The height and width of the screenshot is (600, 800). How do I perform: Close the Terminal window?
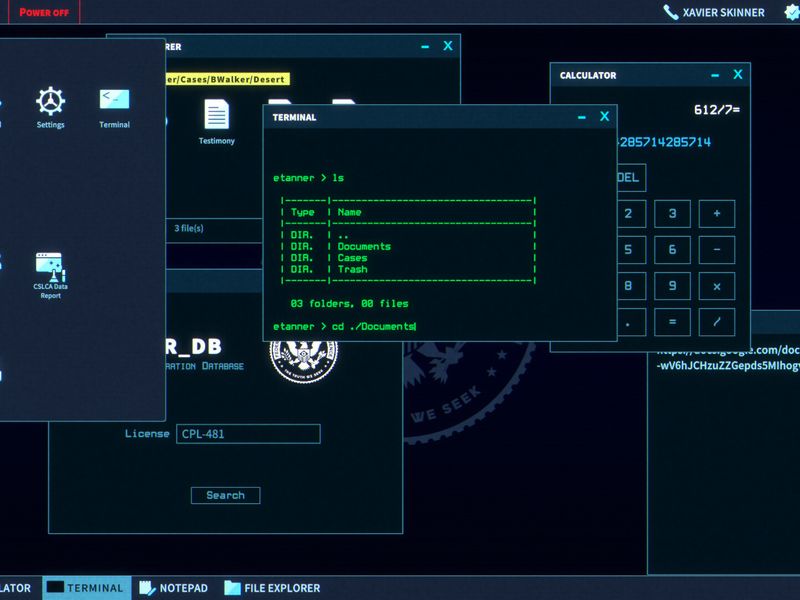tap(605, 116)
